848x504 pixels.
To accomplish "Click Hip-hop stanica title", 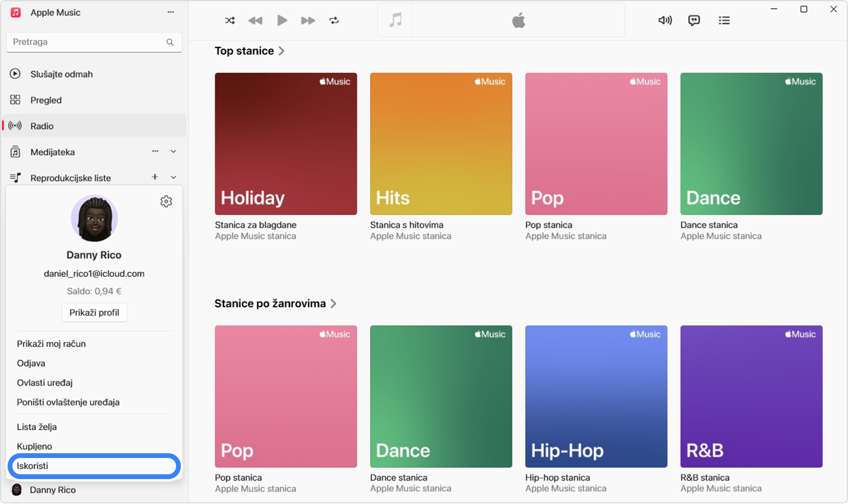I will point(557,477).
